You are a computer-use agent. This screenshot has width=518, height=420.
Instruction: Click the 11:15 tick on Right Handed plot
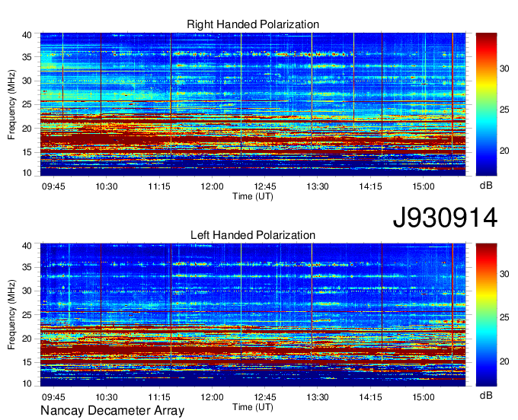(159, 186)
